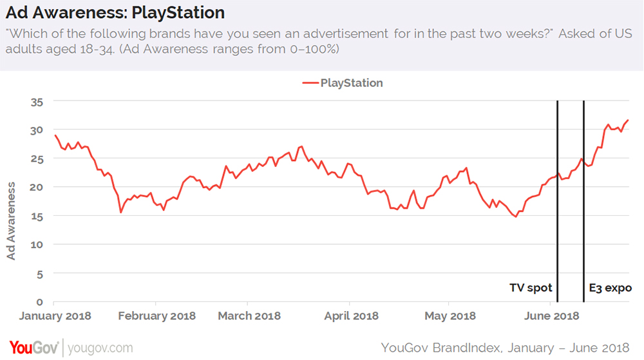The height and width of the screenshot is (360, 644).
Task: Click the 35 value on y-axis
Action: click(39, 101)
